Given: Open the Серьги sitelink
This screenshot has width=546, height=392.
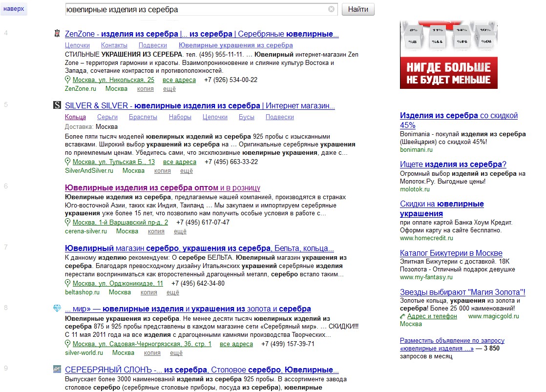Looking at the screenshot, I should click(x=107, y=117).
